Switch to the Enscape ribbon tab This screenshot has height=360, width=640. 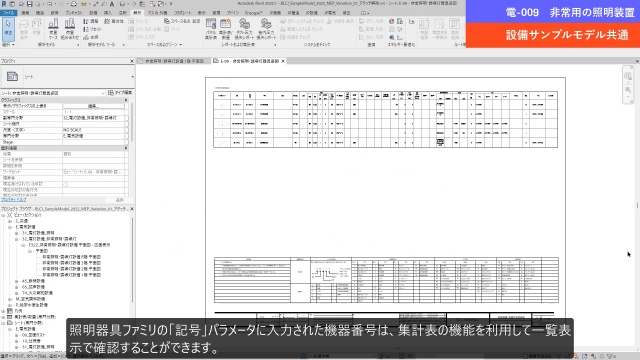point(253,13)
